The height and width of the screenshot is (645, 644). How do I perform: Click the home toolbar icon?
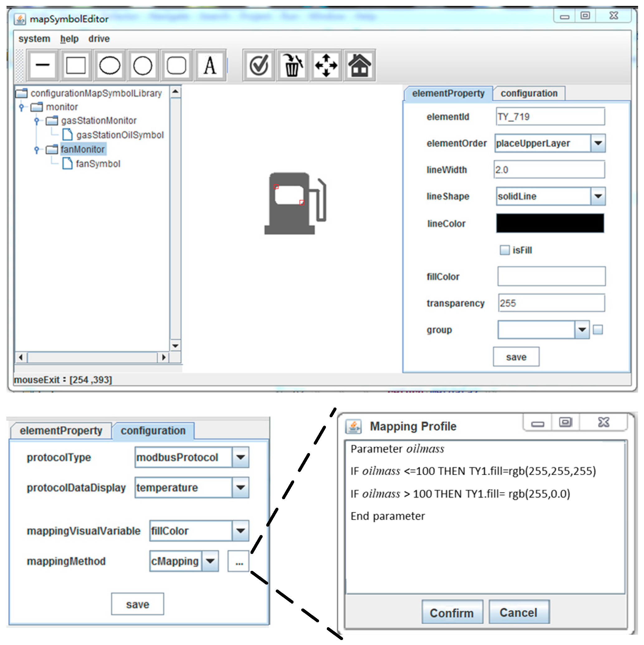click(x=359, y=65)
